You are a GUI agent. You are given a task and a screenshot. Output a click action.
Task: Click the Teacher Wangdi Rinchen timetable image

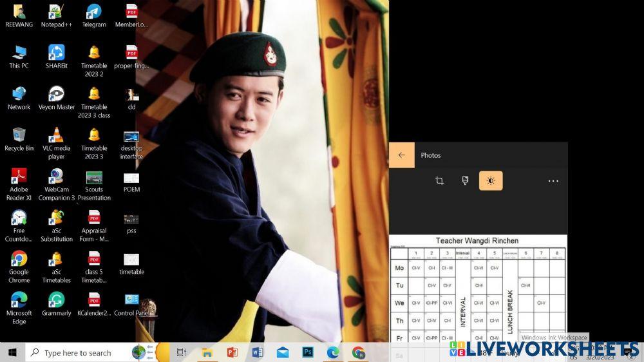point(477,290)
